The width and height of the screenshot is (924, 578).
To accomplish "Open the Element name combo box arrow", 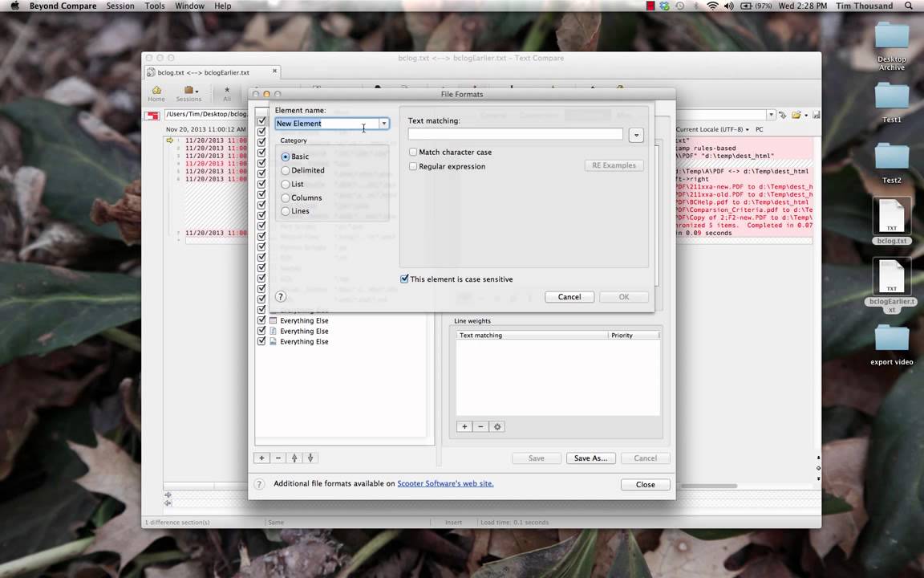I will coord(383,124).
